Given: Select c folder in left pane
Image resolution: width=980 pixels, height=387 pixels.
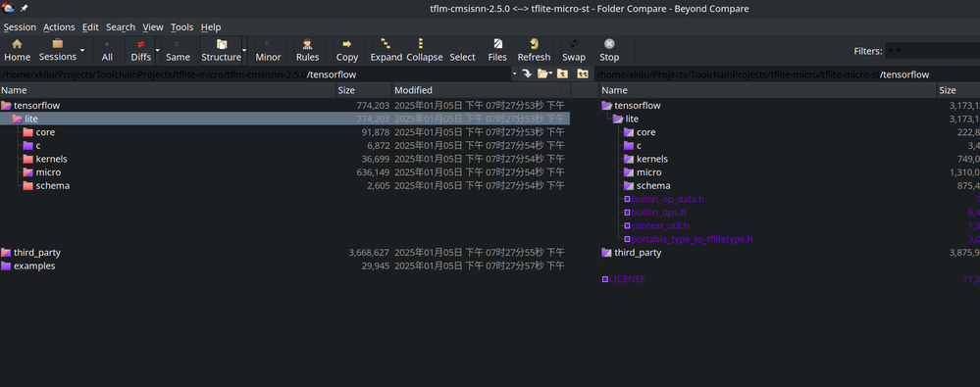Looking at the screenshot, I should click(37, 145).
